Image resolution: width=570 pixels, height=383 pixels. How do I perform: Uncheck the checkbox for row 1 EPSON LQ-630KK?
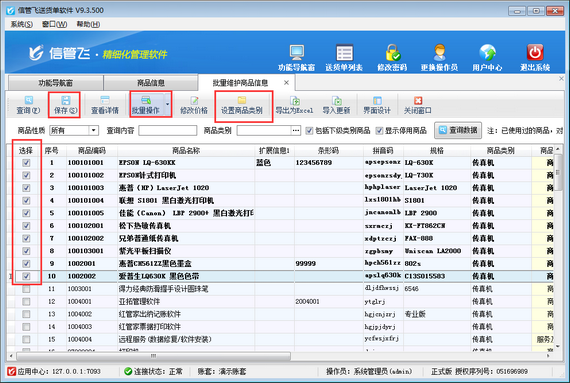click(x=26, y=163)
